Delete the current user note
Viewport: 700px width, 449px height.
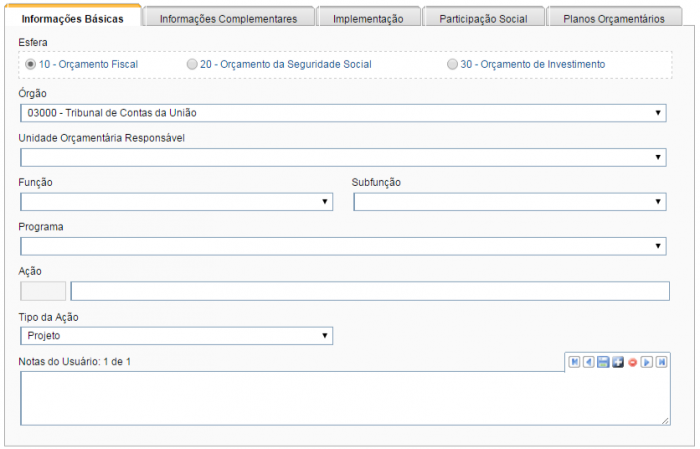click(x=632, y=362)
